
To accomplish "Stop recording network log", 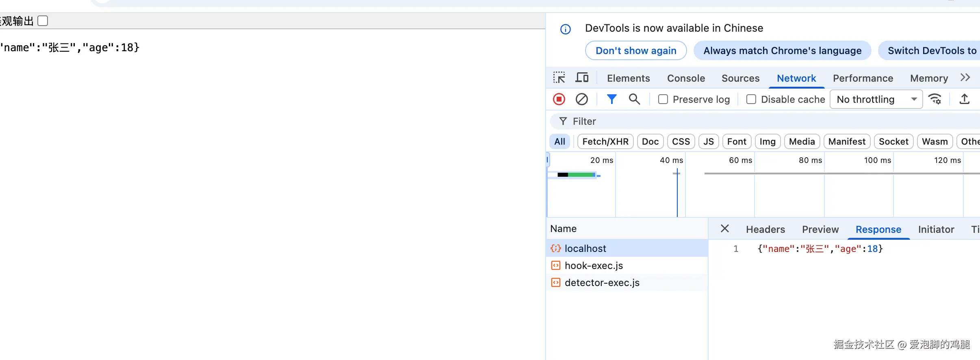I will coord(559,99).
